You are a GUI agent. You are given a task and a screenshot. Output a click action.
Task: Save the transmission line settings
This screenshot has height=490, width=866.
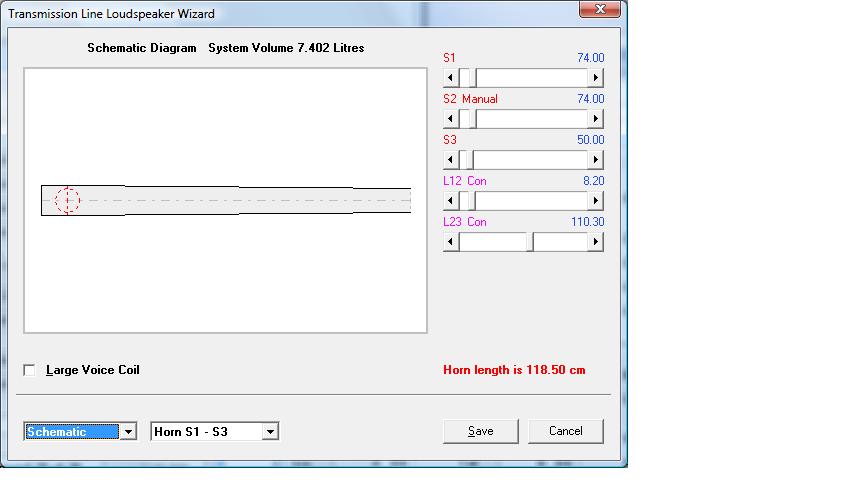(x=480, y=431)
